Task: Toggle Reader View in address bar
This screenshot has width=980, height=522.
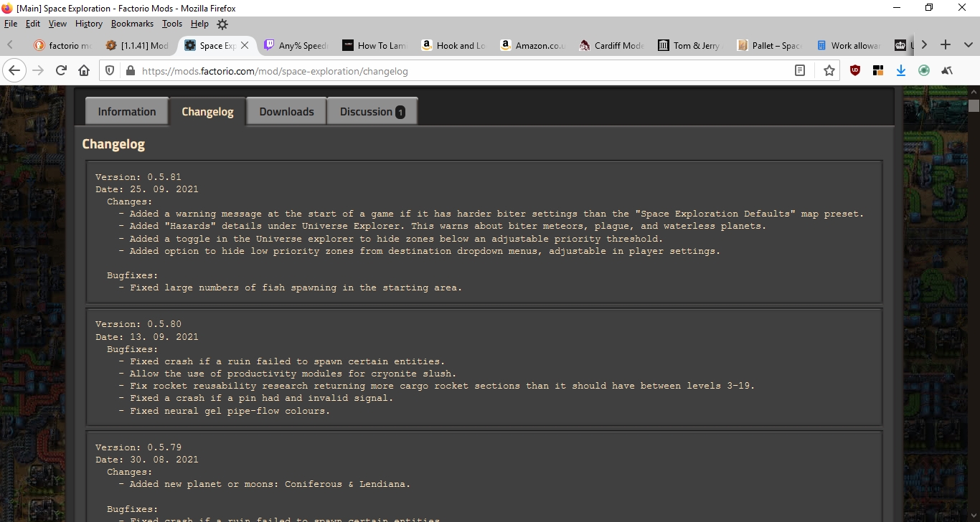Action: (800, 70)
